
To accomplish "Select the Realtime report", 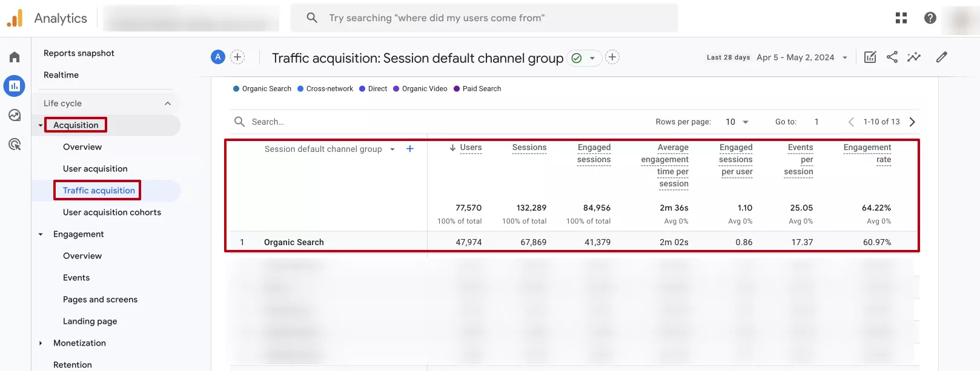I will coord(61,75).
